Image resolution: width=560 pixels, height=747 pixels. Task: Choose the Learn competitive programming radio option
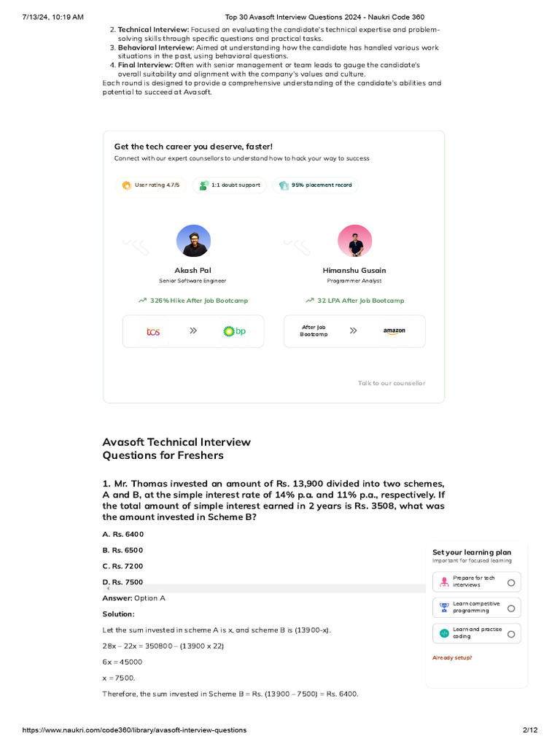coord(511,608)
